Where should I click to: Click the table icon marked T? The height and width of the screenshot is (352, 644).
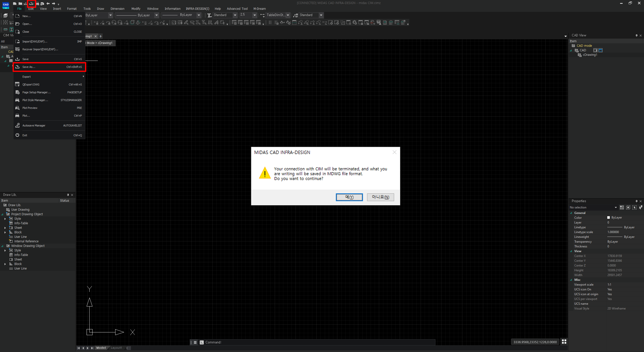(240, 23)
